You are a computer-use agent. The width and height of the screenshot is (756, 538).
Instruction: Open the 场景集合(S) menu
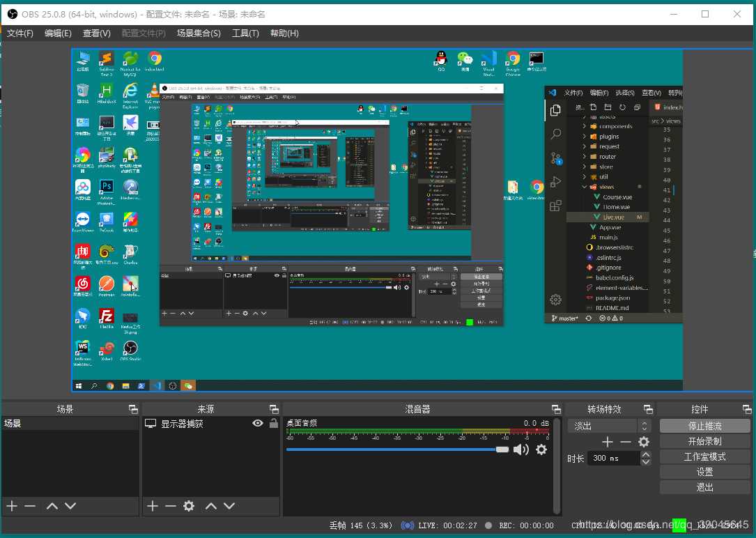click(x=199, y=33)
